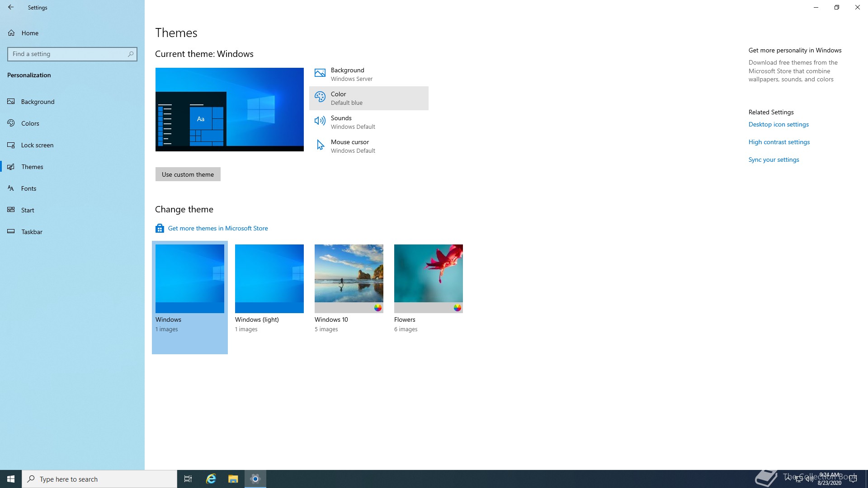Click the palette icon beside Color

320,97
